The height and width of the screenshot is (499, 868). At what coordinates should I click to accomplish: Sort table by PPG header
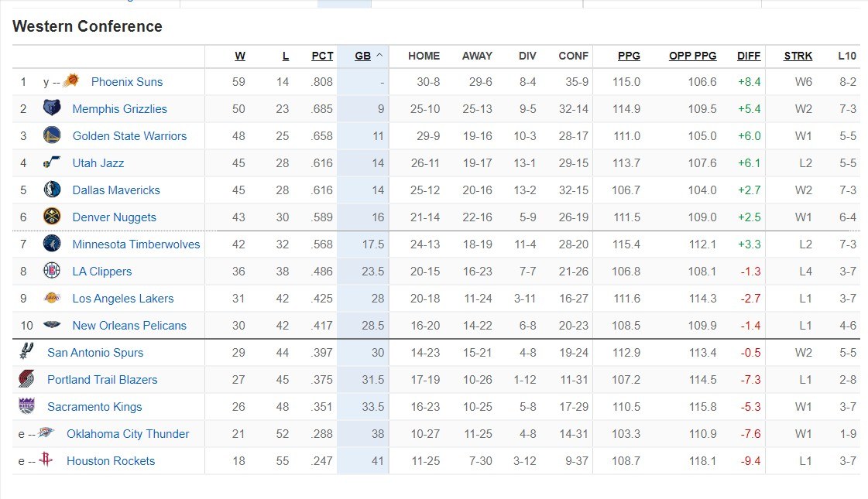[629, 56]
